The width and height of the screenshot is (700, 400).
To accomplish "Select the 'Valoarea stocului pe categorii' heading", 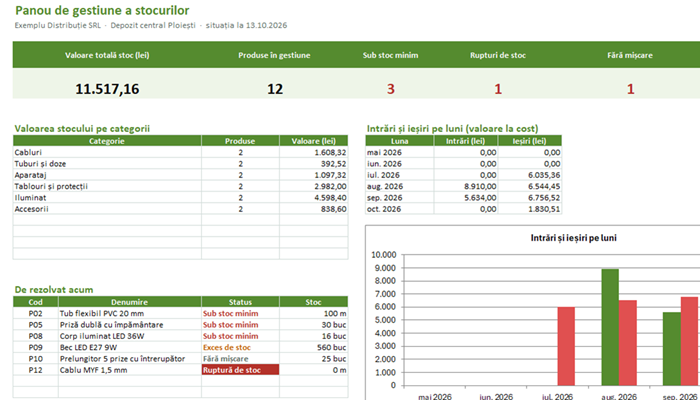I will click(x=82, y=129).
